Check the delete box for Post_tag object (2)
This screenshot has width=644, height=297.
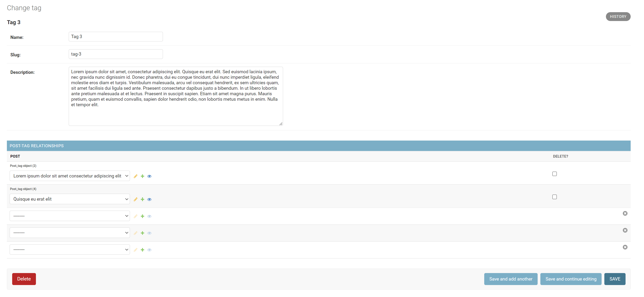[554, 174]
